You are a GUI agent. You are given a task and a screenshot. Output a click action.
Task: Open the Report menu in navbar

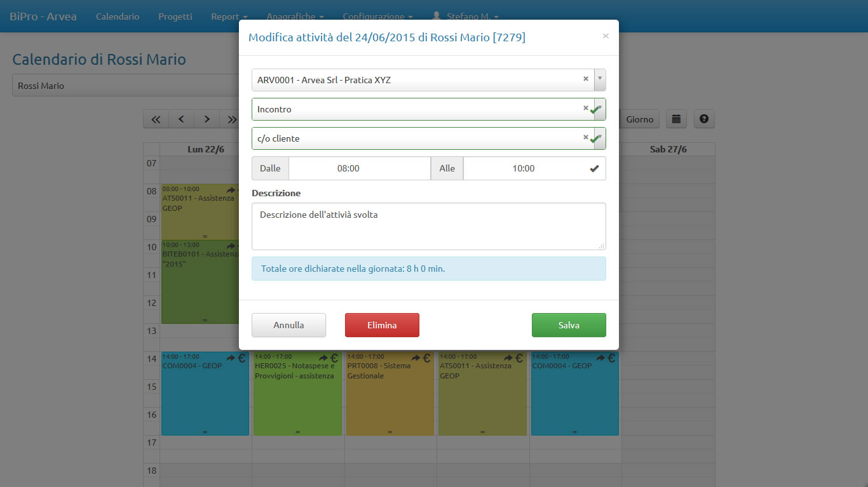click(x=229, y=17)
